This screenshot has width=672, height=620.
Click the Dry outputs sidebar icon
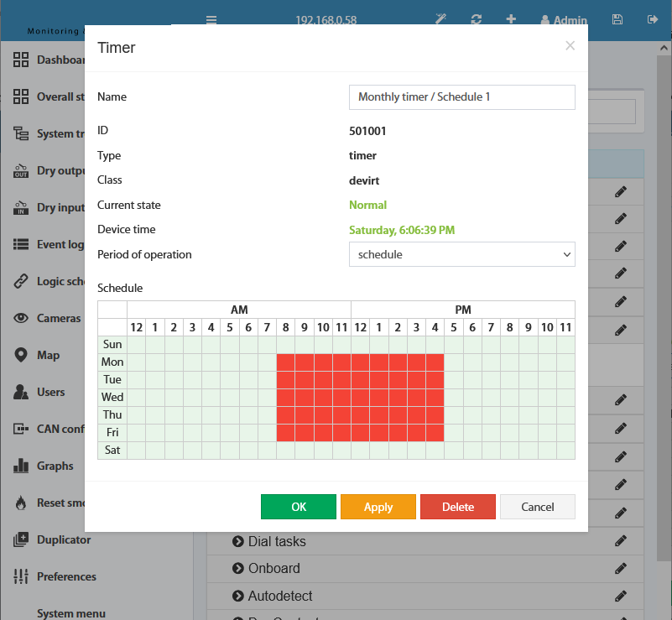point(21,170)
